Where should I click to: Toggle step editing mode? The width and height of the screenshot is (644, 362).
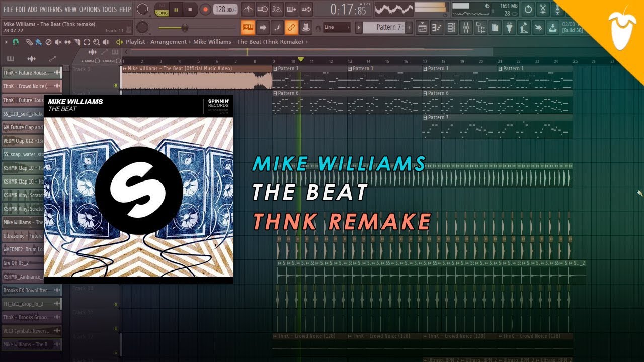pos(277,27)
